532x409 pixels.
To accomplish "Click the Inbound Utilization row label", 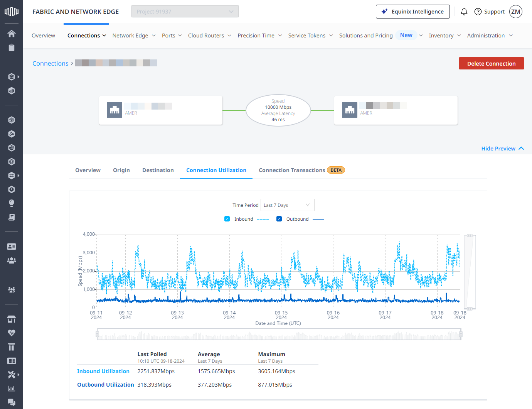I will click(x=103, y=371).
